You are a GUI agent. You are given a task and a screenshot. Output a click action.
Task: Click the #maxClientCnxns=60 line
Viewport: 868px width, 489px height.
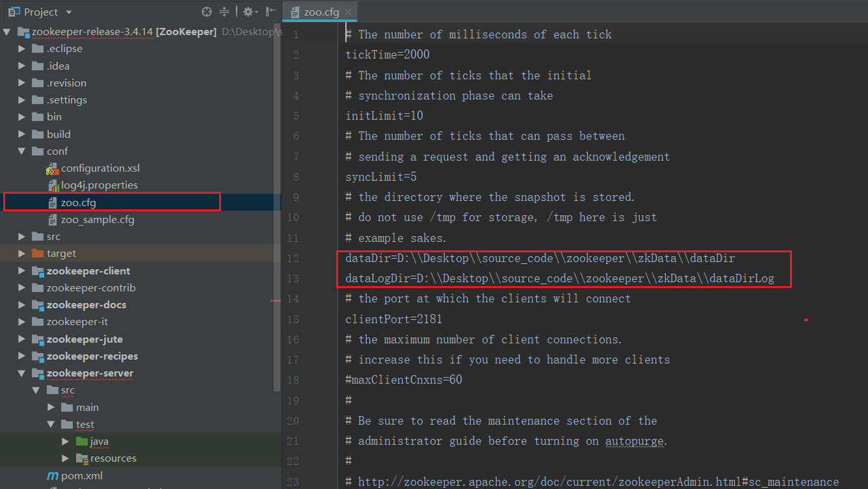(x=404, y=380)
